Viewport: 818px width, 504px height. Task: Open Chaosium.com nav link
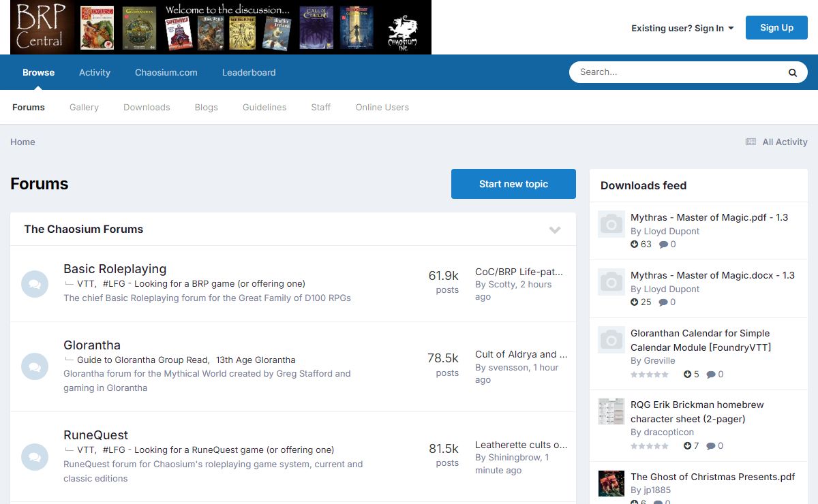[166, 72]
